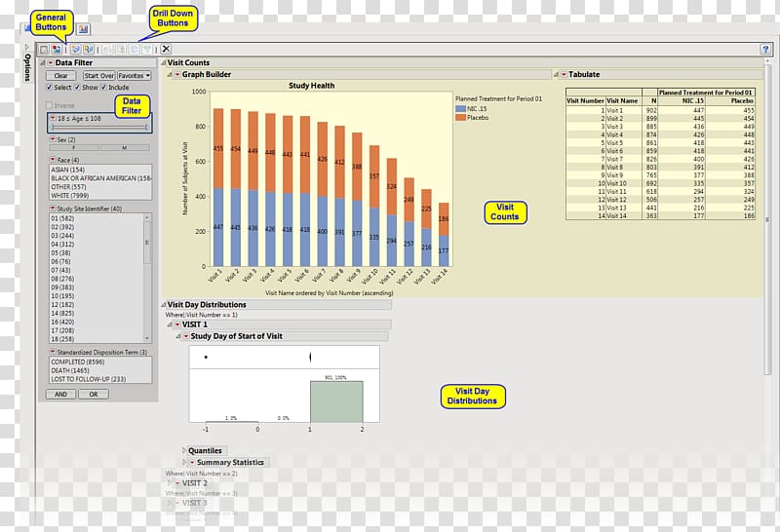Enable the Inverse checkbox
This screenshot has width=780, height=532.
tap(49, 105)
